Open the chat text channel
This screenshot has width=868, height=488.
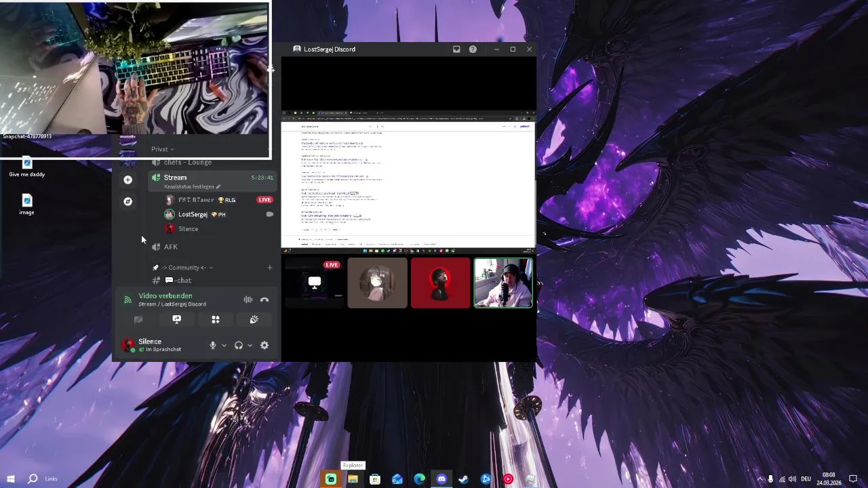coord(178,281)
